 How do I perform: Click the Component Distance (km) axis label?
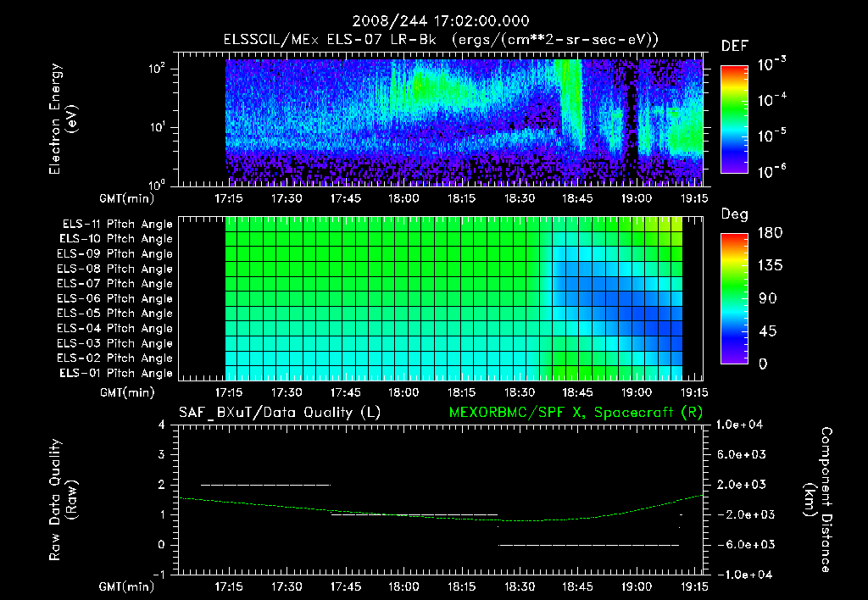tap(818, 500)
